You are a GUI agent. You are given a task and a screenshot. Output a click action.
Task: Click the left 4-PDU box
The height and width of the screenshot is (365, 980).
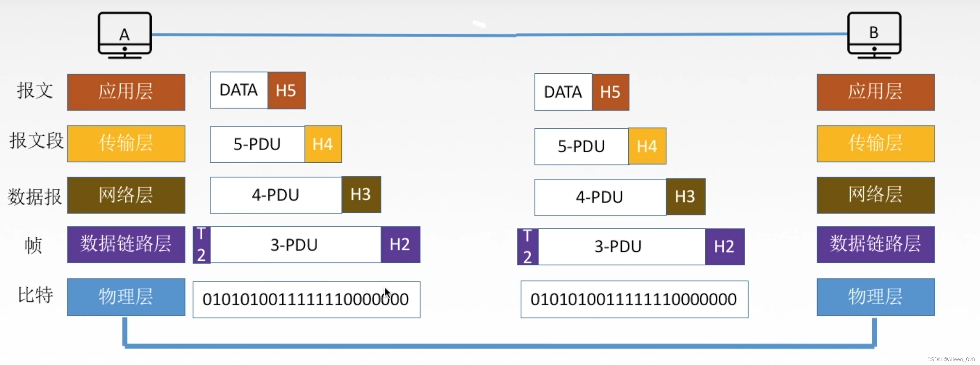pos(275,195)
